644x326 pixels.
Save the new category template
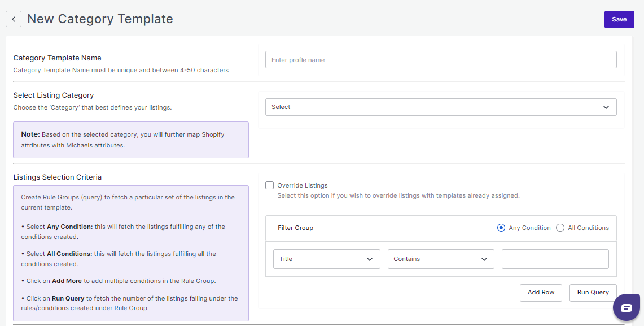(619, 19)
